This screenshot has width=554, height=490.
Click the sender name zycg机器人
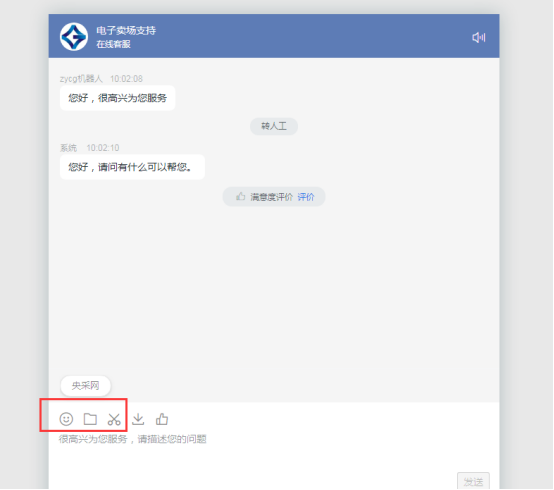coord(81,78)
